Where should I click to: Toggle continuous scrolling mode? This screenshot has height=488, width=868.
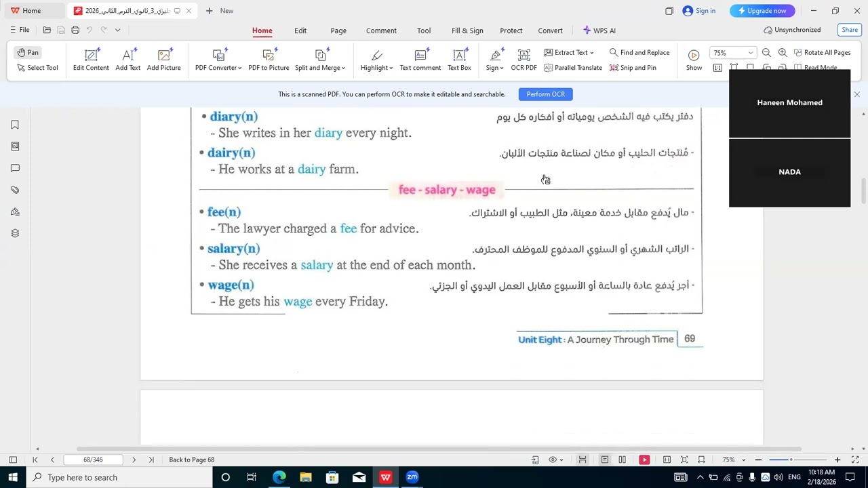(x=583, y=460)
